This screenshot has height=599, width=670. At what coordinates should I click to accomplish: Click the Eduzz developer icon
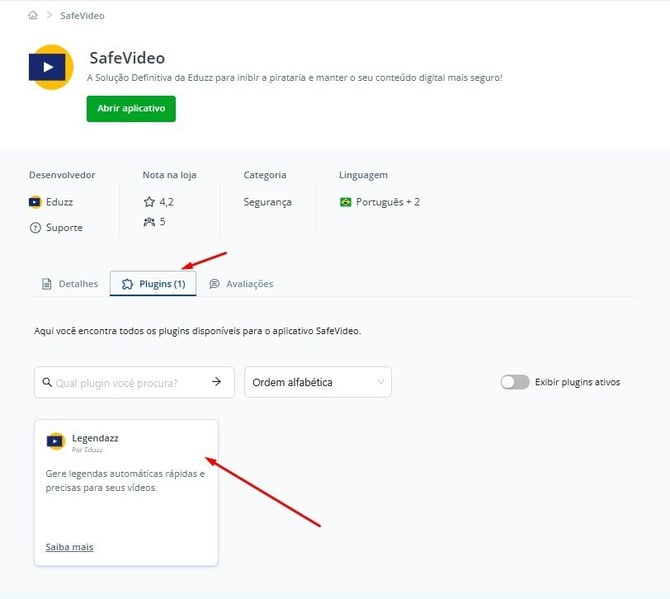35,202
